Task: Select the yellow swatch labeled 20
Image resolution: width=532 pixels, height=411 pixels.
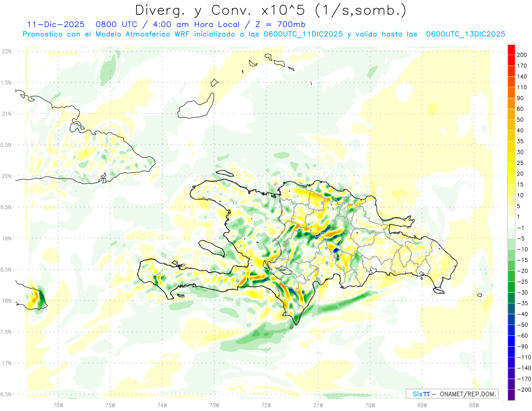Action: coord(511,168)
